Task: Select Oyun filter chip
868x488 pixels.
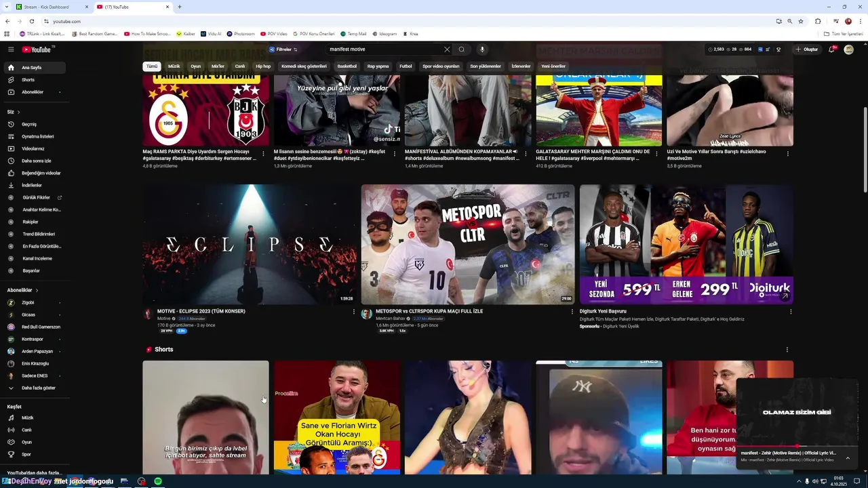Action: pyautogui.click(x=196, y=66)
